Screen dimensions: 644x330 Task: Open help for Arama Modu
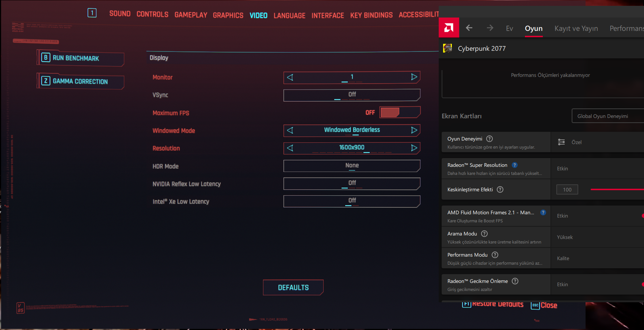click(484, 234)
